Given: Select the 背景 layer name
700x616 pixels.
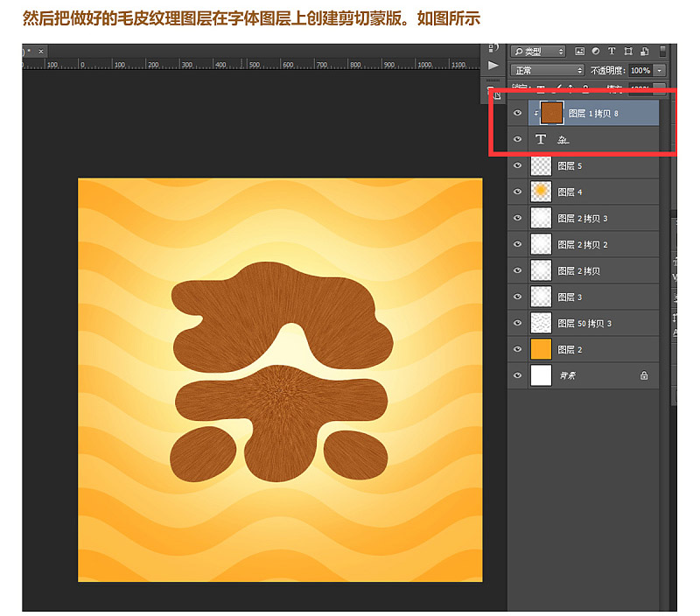Looking at the screenshot, I should pyautogui.click(x=567, y=376).
